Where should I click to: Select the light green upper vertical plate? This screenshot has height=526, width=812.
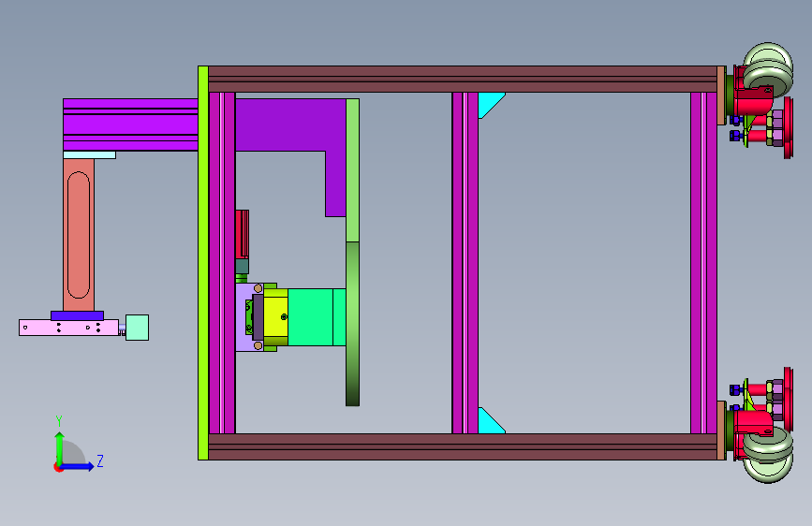[353, 170]
